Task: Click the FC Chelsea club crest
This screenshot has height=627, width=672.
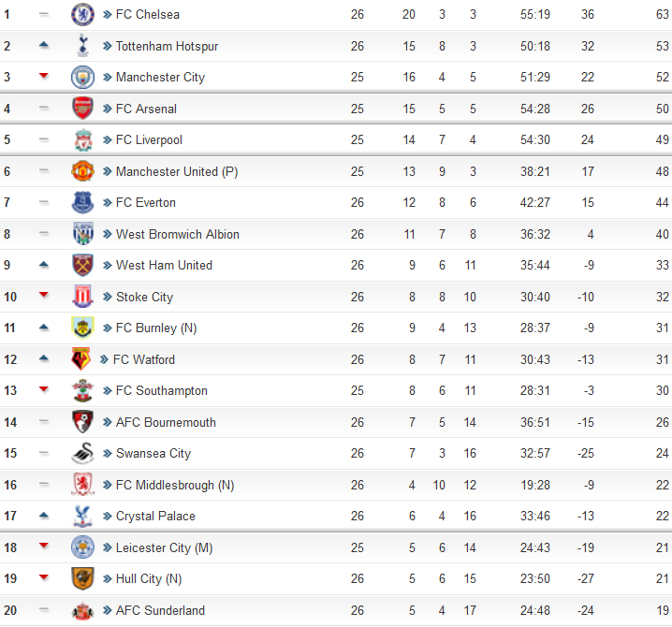Action: [x=82, y=14]
